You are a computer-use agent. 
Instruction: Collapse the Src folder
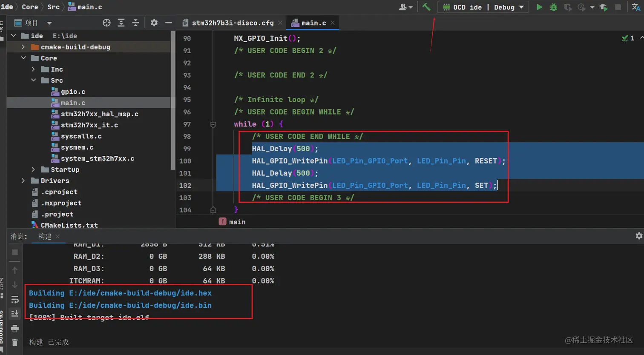point(33,80)
